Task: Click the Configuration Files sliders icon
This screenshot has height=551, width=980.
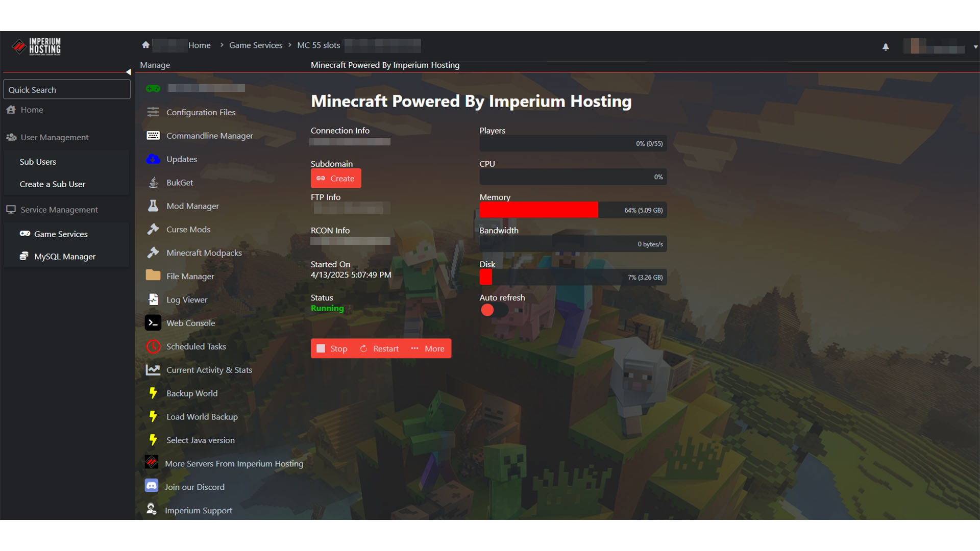Action: click(153, 112)
